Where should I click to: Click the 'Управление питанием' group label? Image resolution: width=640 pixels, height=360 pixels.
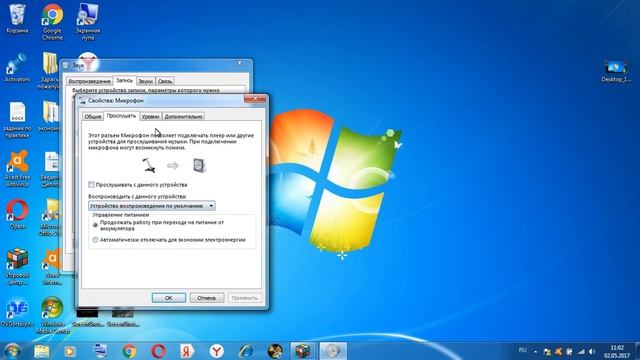pyautogui.click(x=120, y=215)
